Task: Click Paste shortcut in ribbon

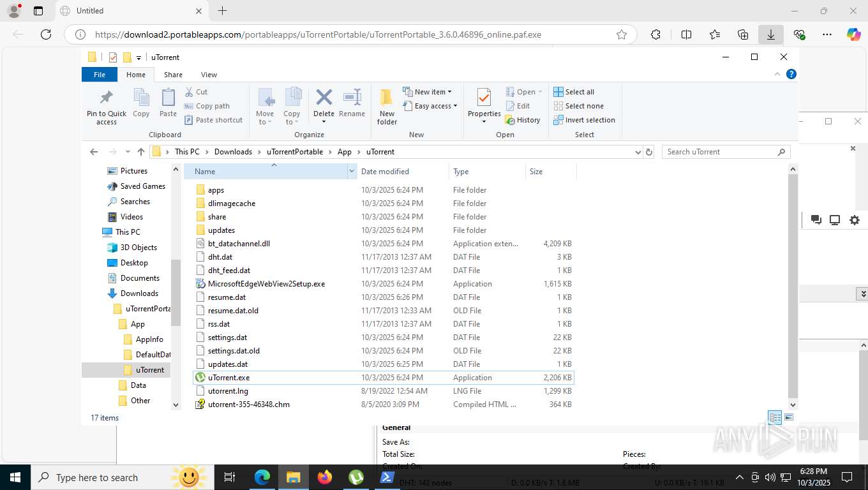Action: [213, 120]
